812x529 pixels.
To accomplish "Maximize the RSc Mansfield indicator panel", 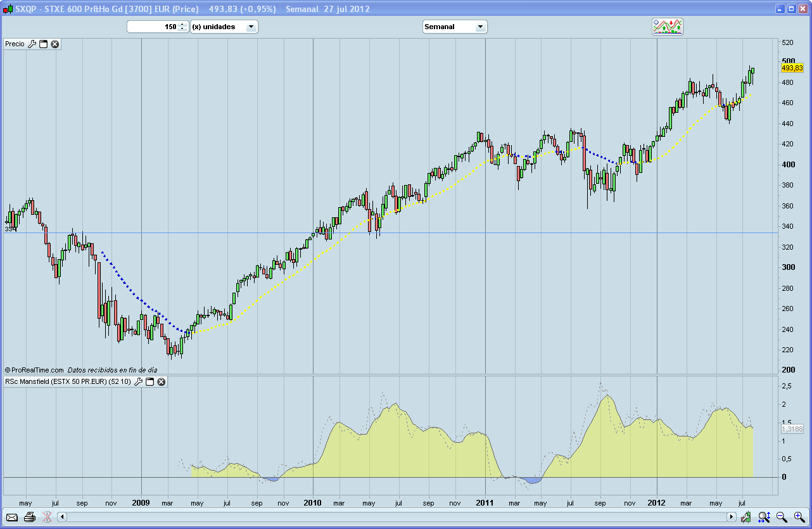I will coord(150,382).
